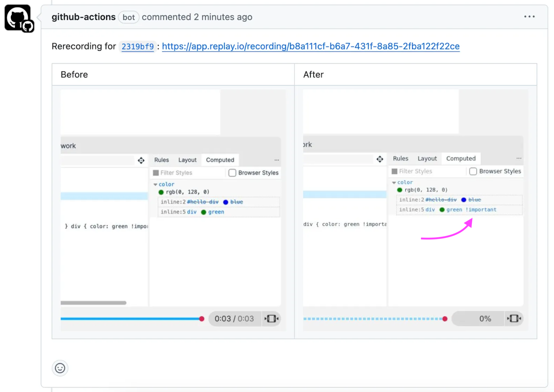Image resolution: width=554 pixels, height=392 pixels.
Task: Toggle Browser Styles checkbox in After panel
Action: [473, 171]
